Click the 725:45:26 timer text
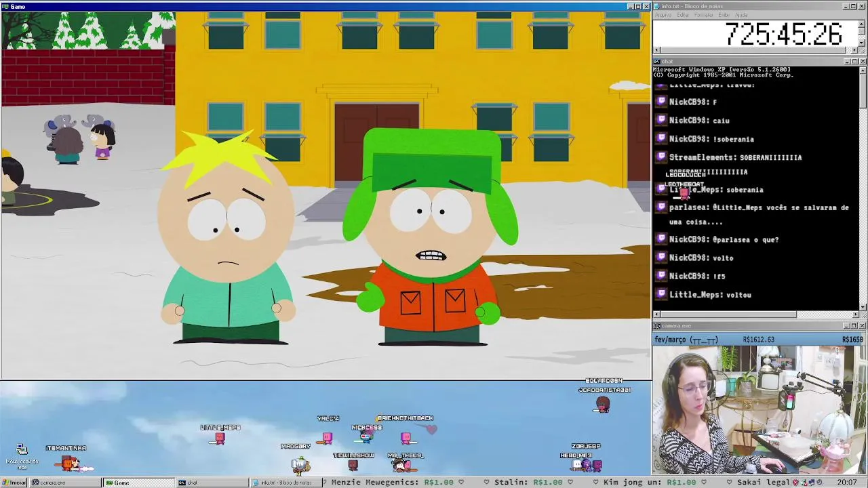Screen dimensions: 868x488 (783, 34)
